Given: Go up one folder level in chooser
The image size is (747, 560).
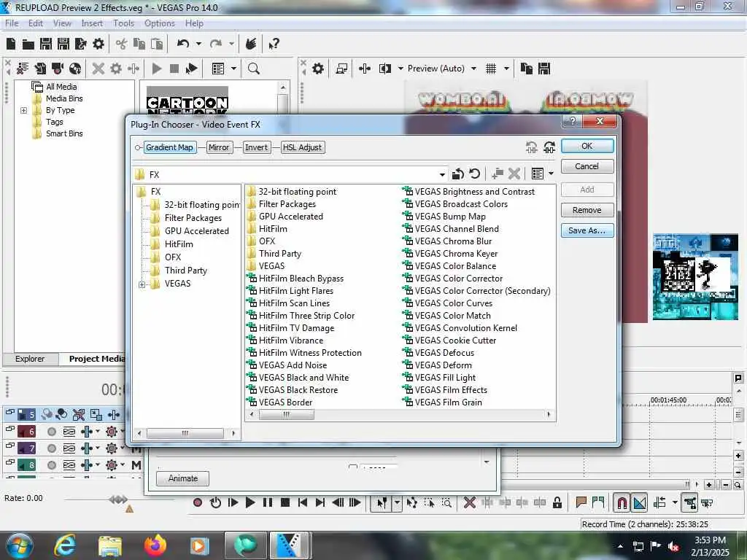Looking at the screenshot, I should coord(458,174).
